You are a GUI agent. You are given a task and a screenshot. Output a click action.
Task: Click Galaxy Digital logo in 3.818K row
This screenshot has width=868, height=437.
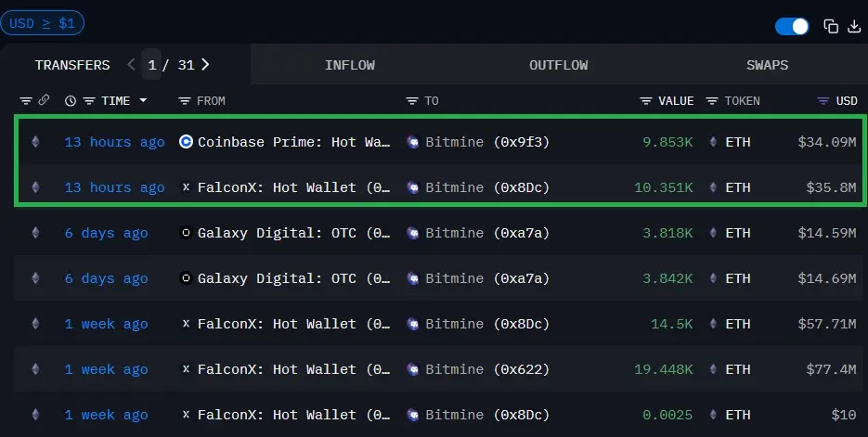(186, 232)
